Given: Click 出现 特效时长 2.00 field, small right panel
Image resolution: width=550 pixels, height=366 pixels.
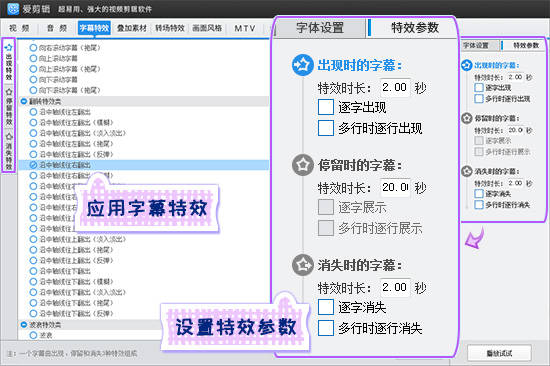Looking at the screenshot, I should (515, 77).
